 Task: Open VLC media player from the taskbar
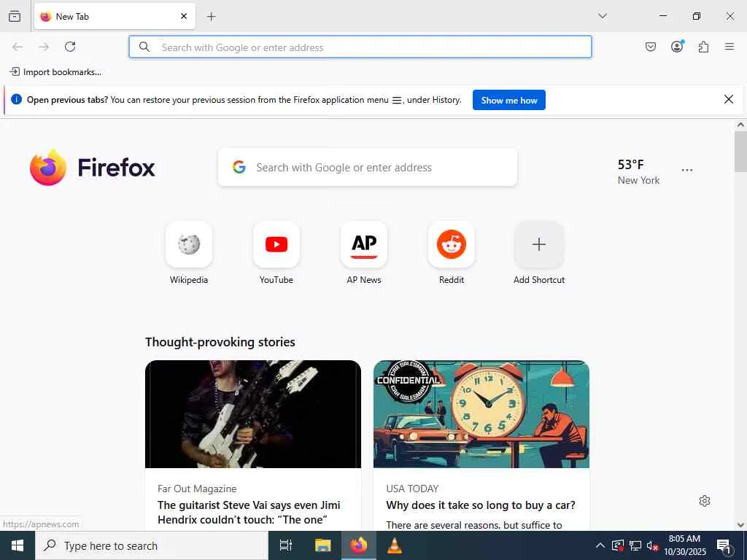[x=394, y=545]
